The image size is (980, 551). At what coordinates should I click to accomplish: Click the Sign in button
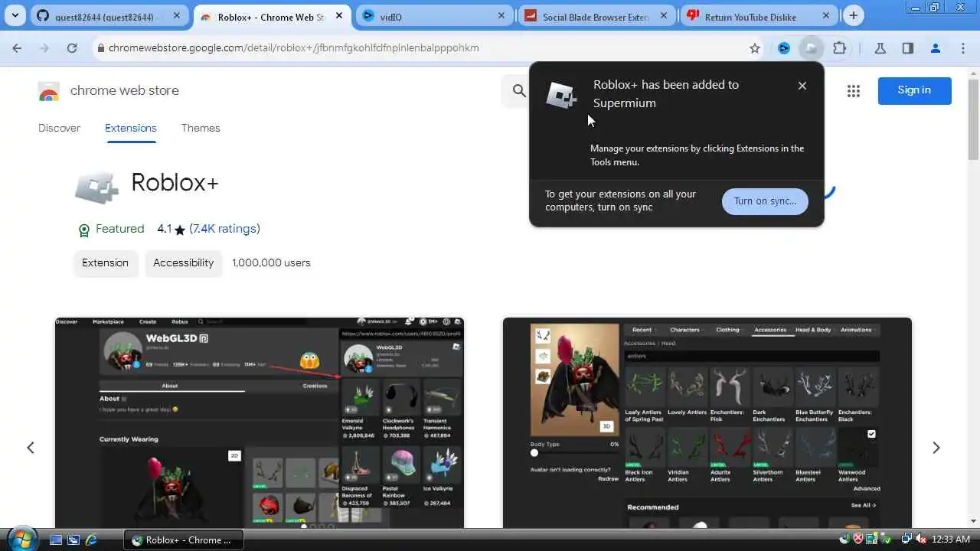(914, 90)
